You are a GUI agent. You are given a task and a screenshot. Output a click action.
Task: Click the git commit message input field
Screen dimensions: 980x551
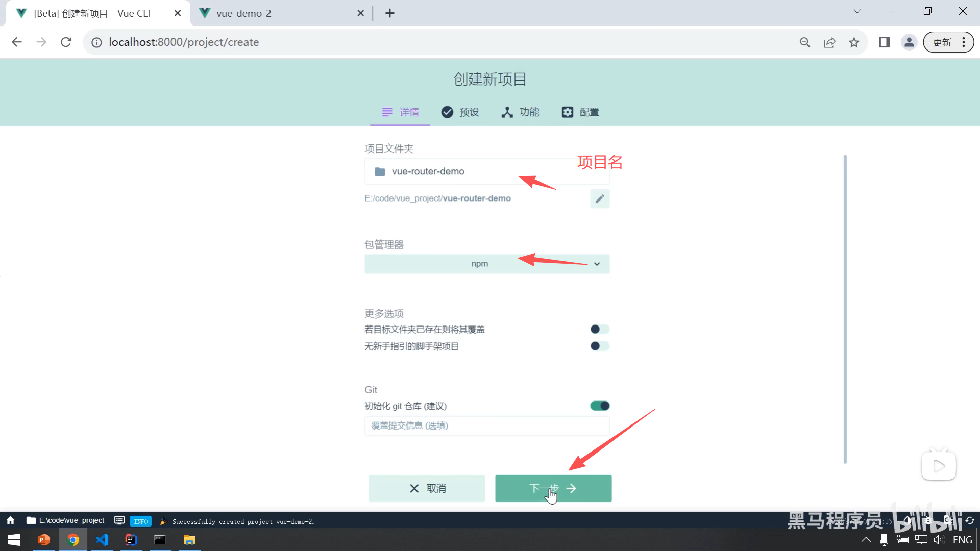[x=487, y=425]
